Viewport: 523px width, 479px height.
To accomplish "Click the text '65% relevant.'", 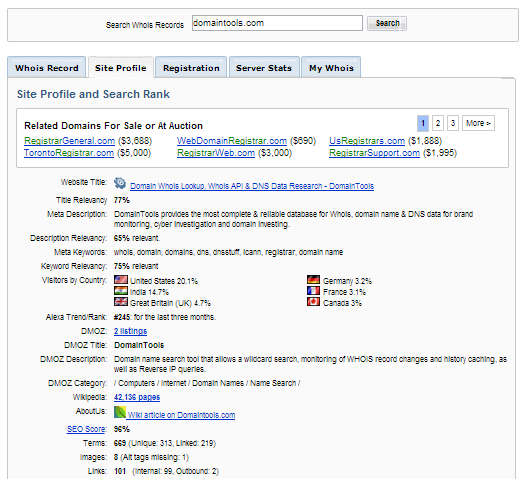I will [x=137, y=238].
